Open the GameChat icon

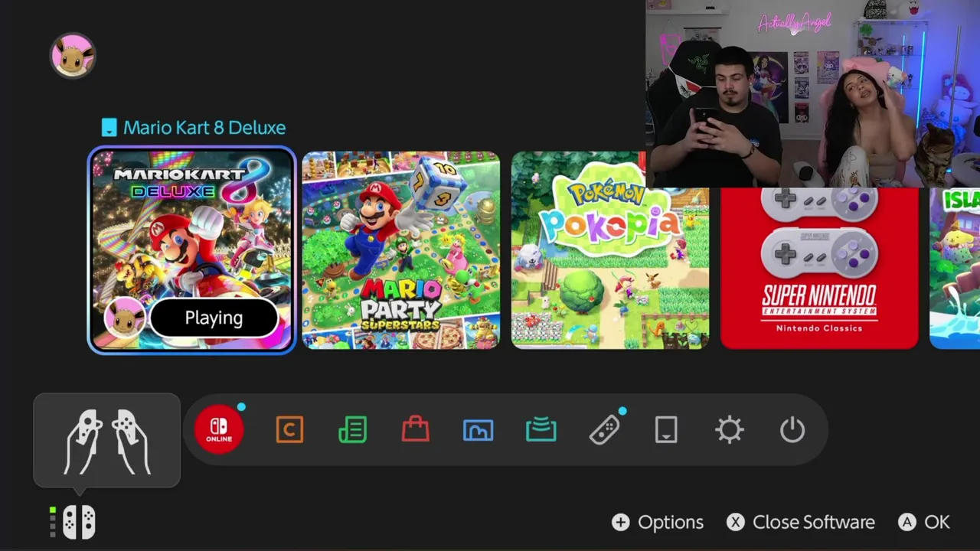click(x=289, y=430)
